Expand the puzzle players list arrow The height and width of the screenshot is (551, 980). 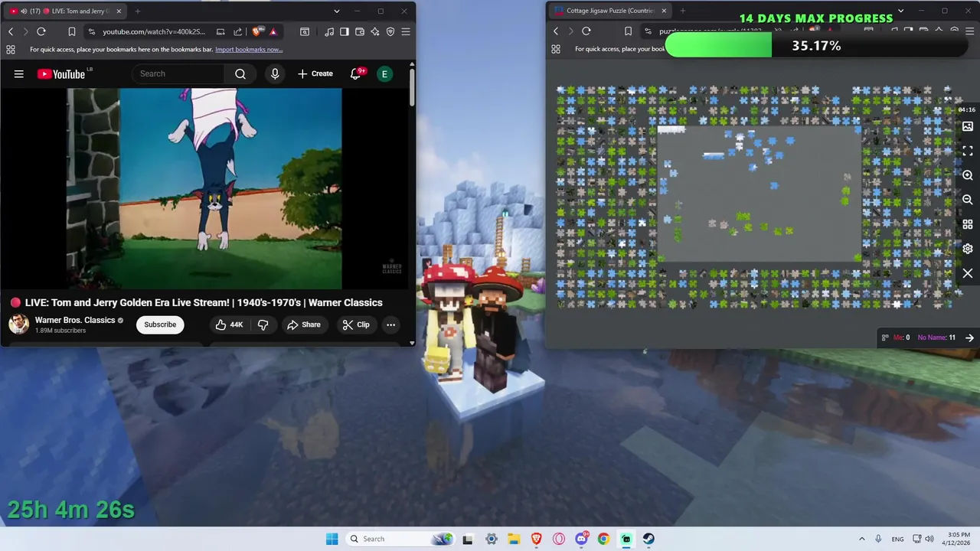[969, 337]
